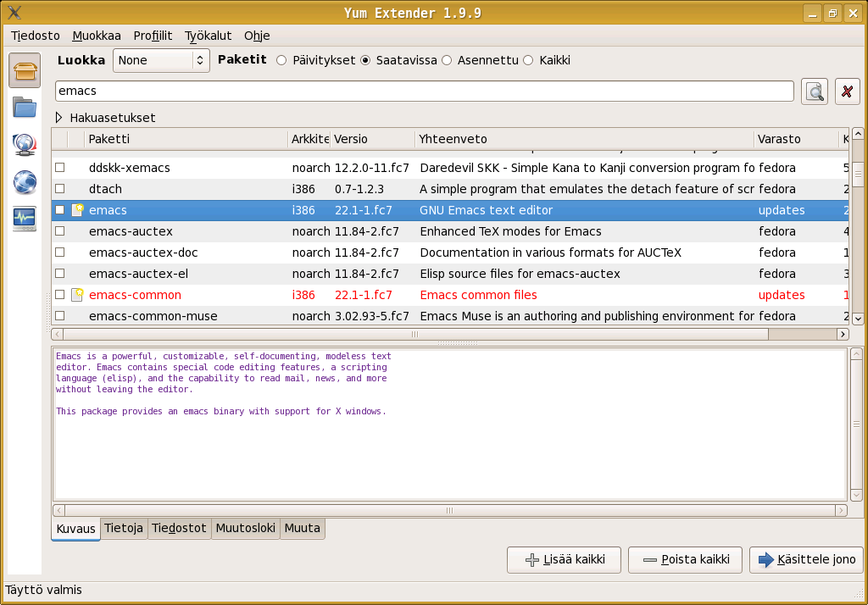
Task: Click the magnifier search icon button
Action: [x=815, y=92]
